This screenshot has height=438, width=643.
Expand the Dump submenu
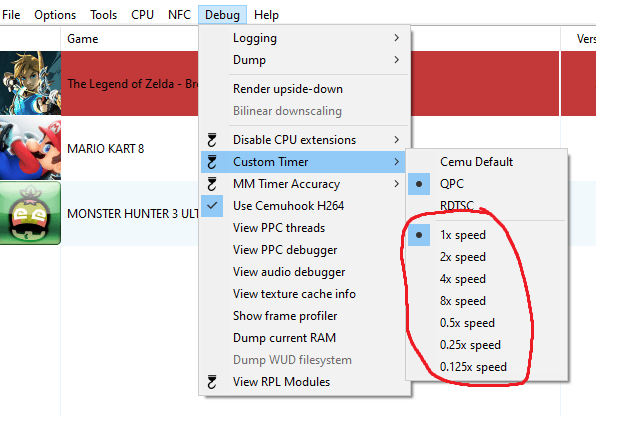click(x=305, y=60)
